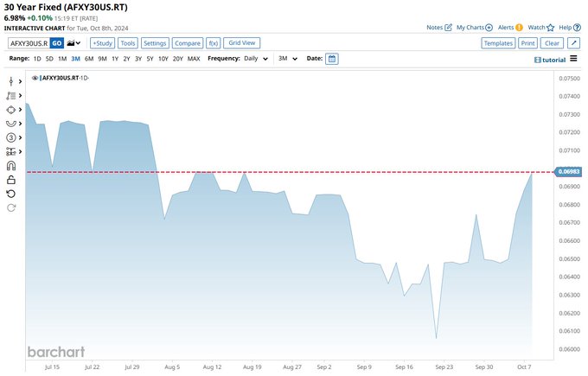Select the measurement range tool icon
The height and width of the screenshot is (376, 588).
pos(11,151)
